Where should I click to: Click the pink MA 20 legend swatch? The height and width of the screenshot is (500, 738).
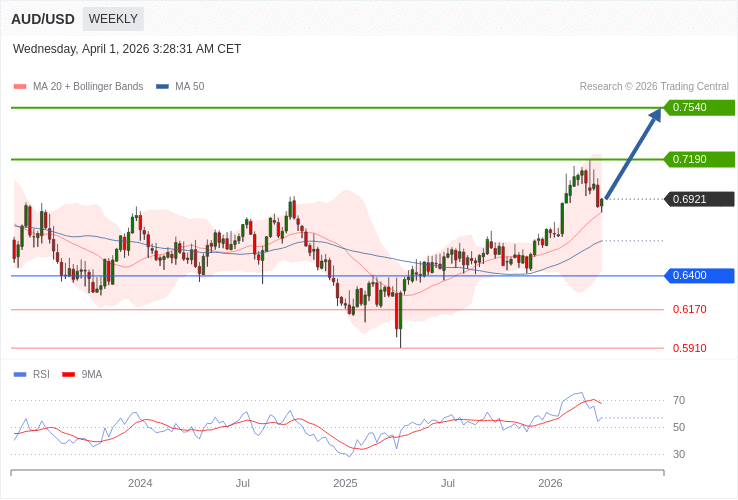(x=19, y=87)
